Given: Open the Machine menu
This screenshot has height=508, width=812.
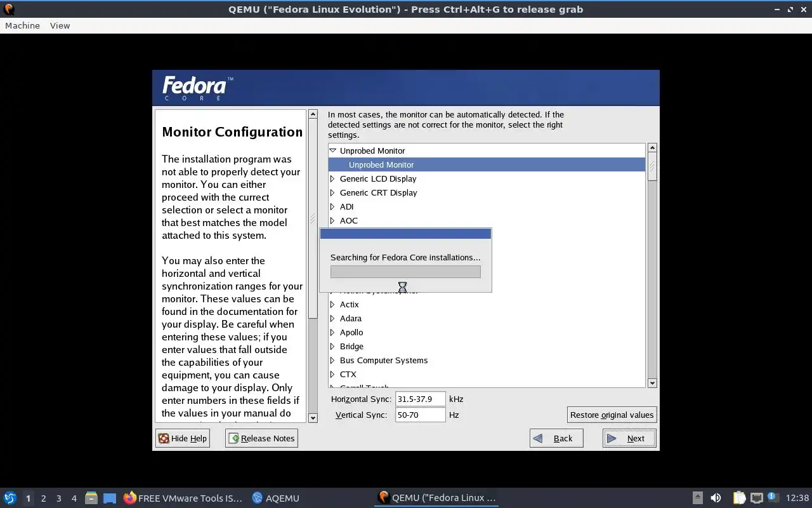Looking at the screenshot, I should tap(22, 25).
